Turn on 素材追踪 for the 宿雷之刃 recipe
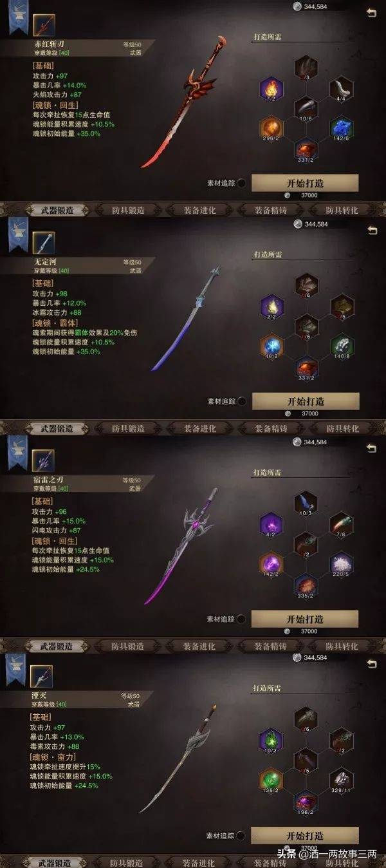Viewport: 386px width, 868px height. click(242, 619)
